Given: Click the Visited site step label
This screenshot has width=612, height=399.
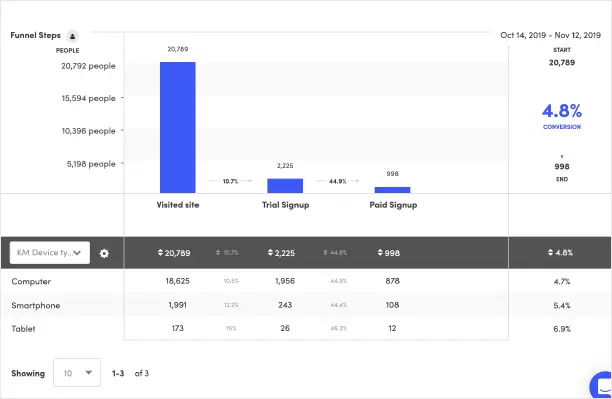Looking at the screenshot, I should click(x=178, y=205).
